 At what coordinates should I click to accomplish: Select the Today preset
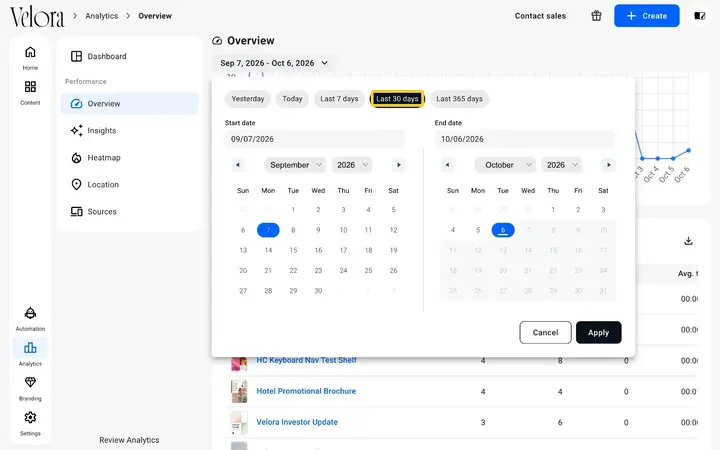tap(292, 99)
